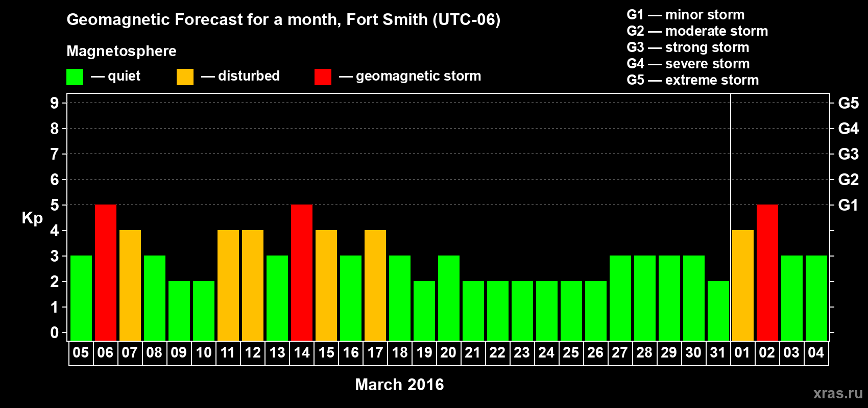868x408 pixels.
Task: Click the orange bar for April 01
Action: pyautogui.click(x=743, y=285)
